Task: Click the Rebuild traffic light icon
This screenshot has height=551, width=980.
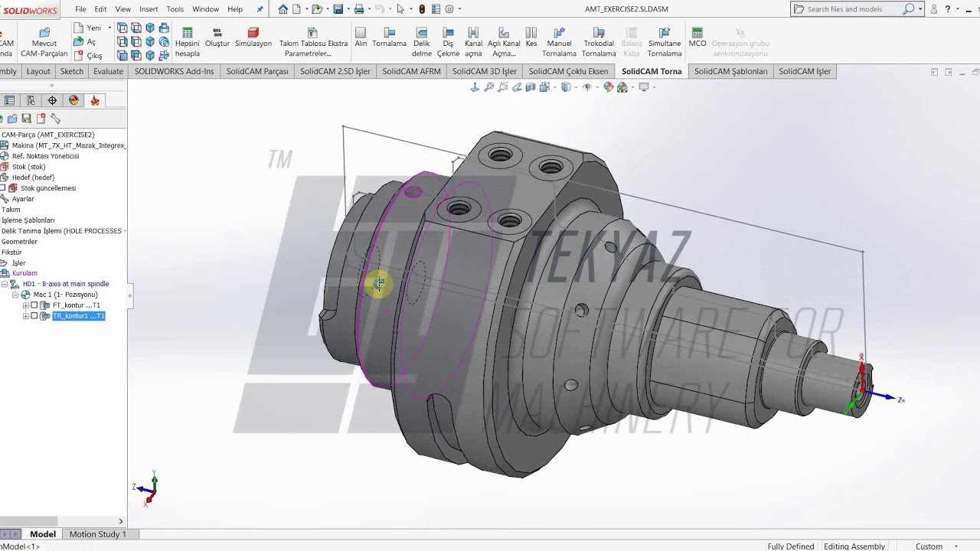Action: tap(422, 9)
